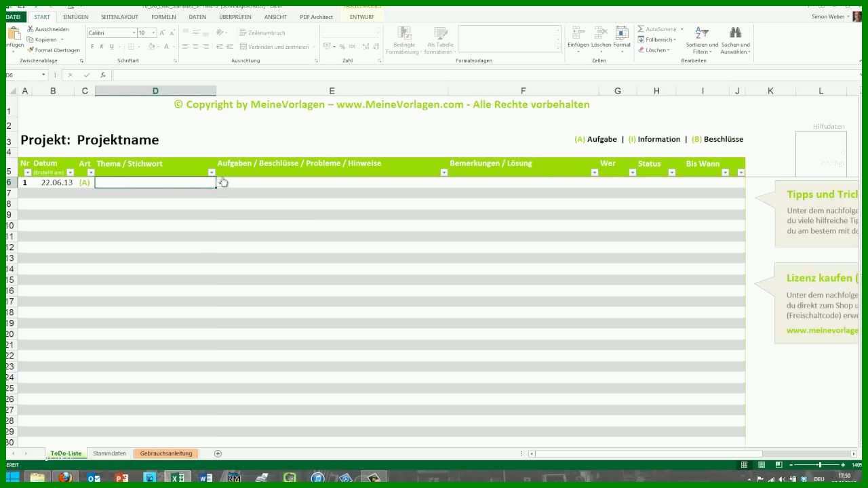This screenshot has height=488, width=868.
Task: Click the horizontal scrollbar track
Action: click(x=693, y=453)
